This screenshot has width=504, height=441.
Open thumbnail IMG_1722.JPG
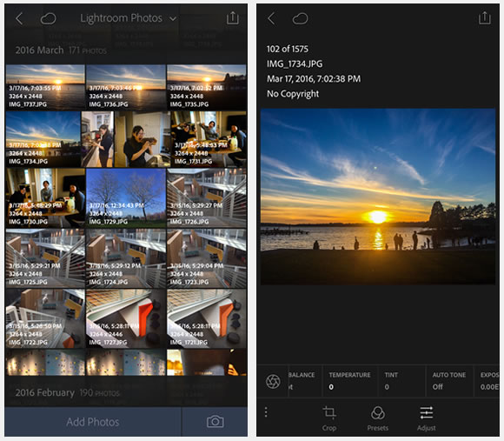tap(45, 318)
